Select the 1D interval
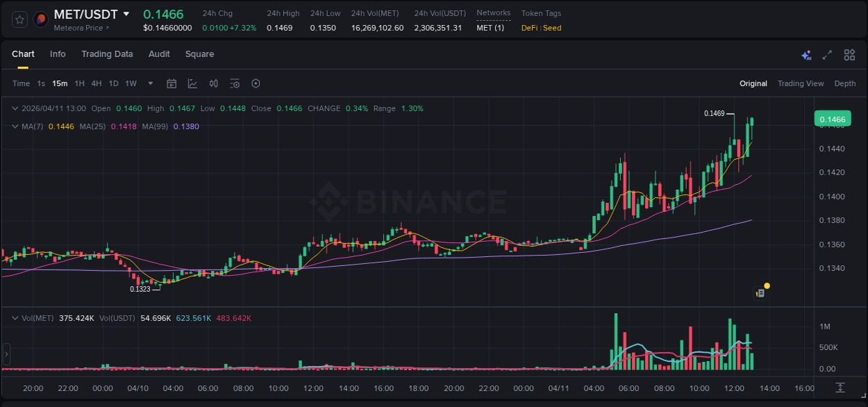The height and width of the screenshot is (407, 868). pyautogui.click(x=113, y=83)
